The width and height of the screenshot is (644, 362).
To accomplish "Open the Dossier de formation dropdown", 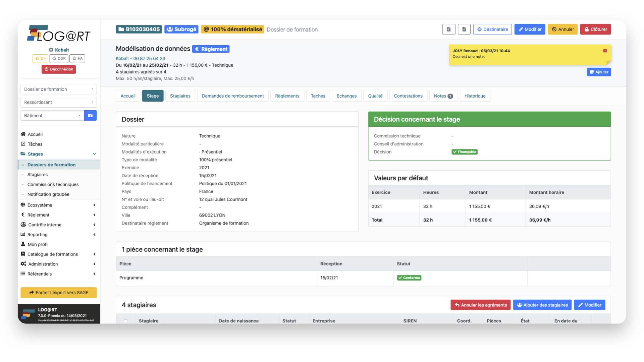I will pos(59,89).
